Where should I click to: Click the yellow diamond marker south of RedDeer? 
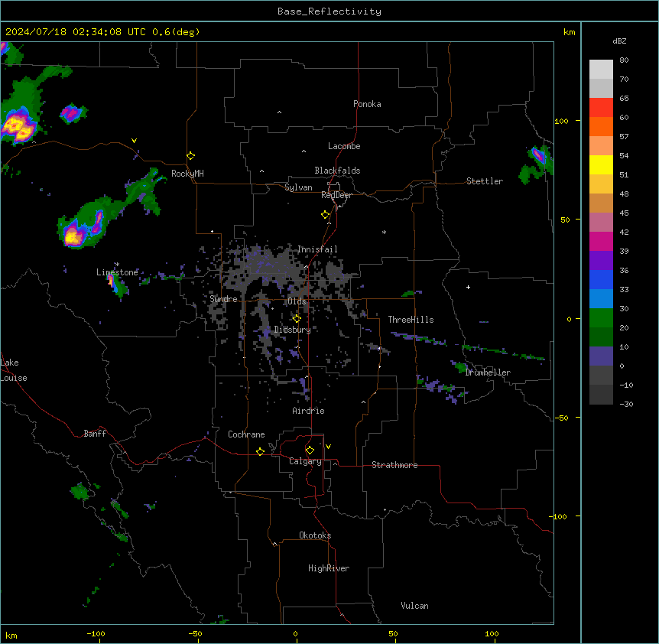tap(326, 215)
